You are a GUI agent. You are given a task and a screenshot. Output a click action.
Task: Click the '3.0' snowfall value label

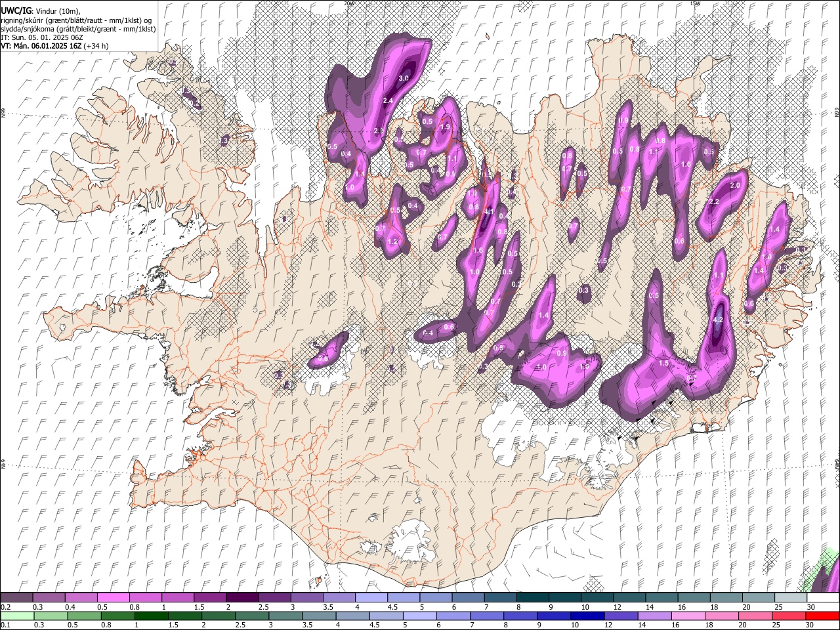(x=404, y=78)
